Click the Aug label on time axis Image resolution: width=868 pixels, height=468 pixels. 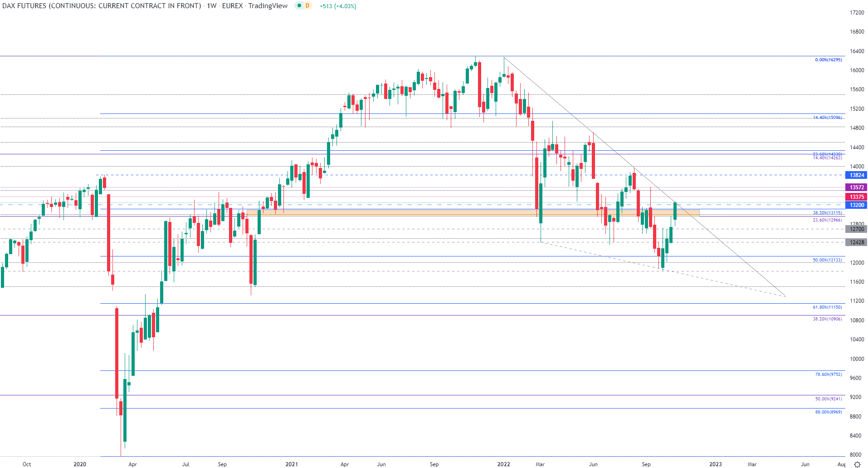tap(842, 464)
